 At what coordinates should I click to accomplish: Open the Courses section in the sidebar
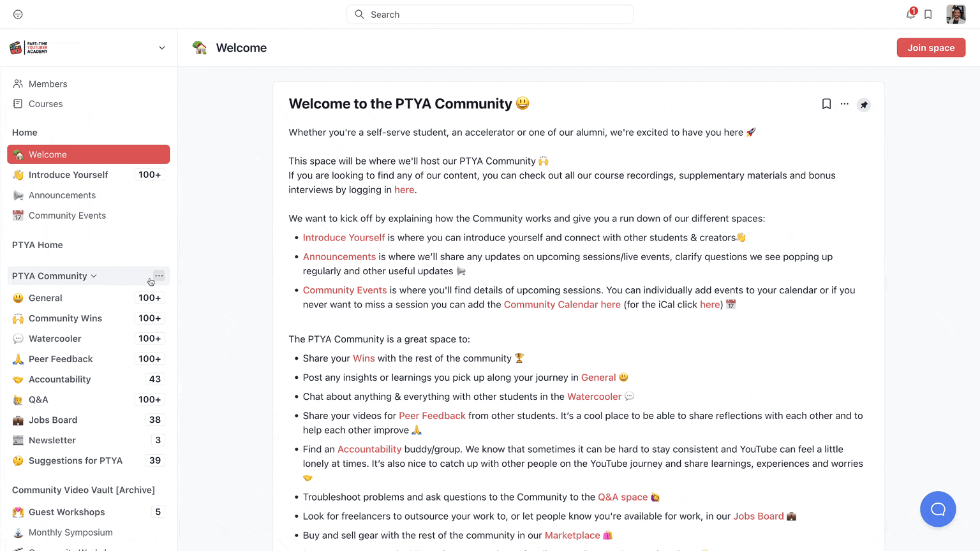45,103
